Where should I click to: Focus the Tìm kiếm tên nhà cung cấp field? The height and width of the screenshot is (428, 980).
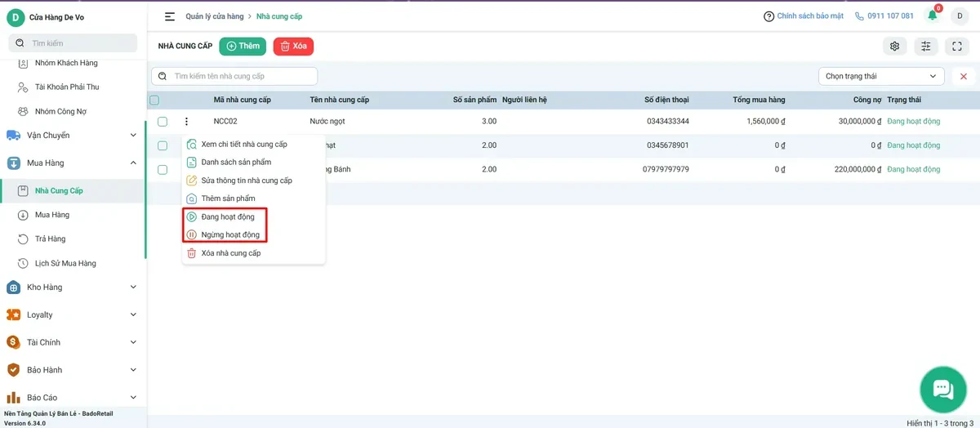(x=234, y=76)
